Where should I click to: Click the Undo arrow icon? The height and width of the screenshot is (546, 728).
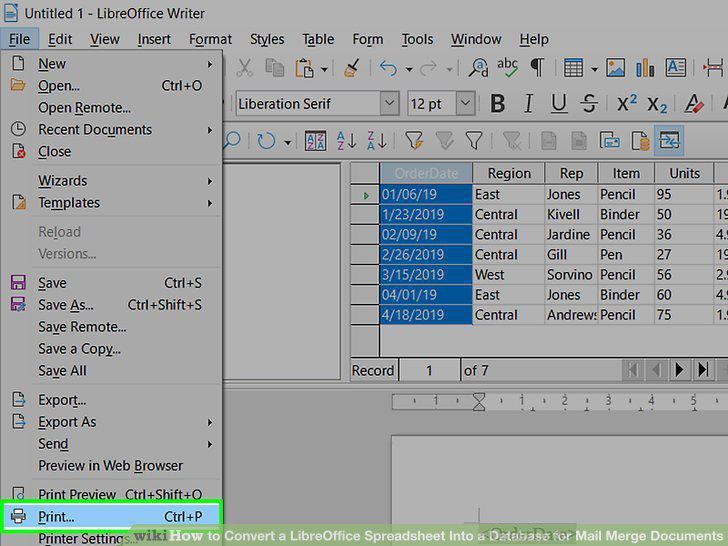pos(388,68)
